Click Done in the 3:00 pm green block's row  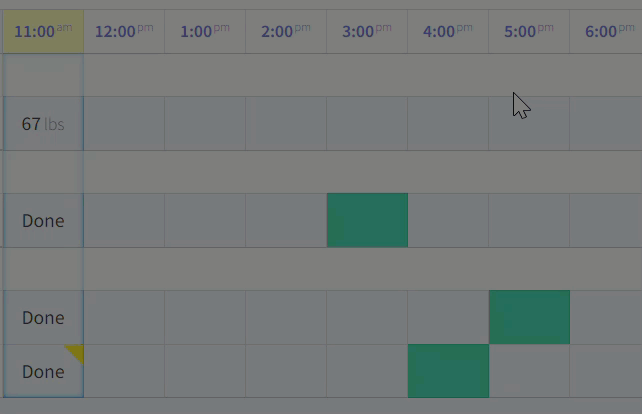tap(42, 220)
